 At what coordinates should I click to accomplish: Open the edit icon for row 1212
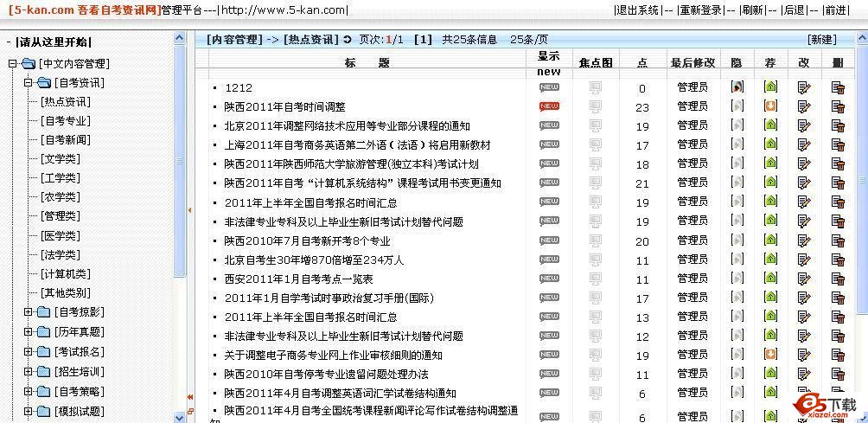[x=804, y=87]
